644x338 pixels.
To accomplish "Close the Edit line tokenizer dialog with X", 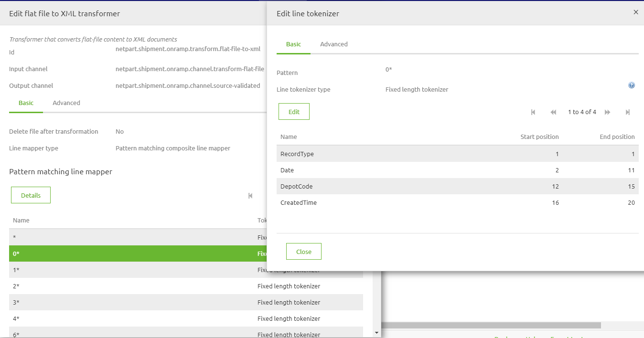I will point(636,12).
